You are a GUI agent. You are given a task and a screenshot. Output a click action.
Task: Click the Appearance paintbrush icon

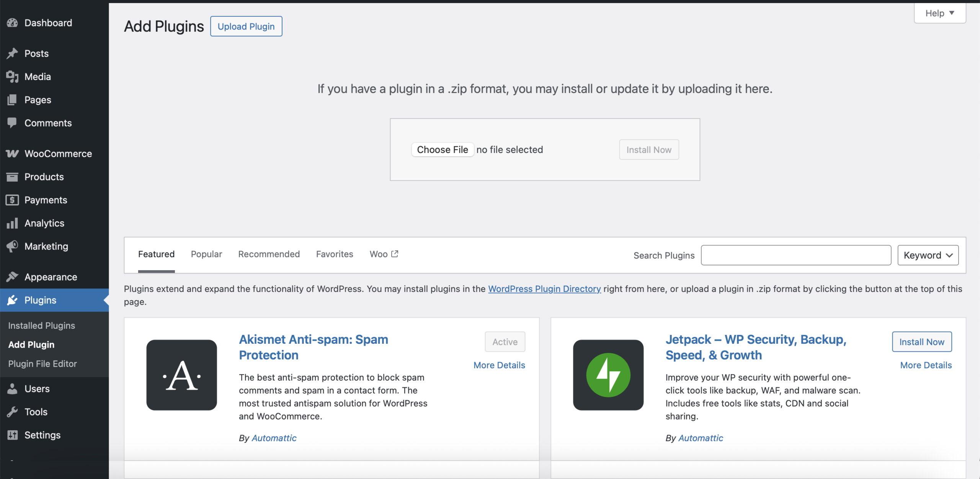click(x=12, y=277)
